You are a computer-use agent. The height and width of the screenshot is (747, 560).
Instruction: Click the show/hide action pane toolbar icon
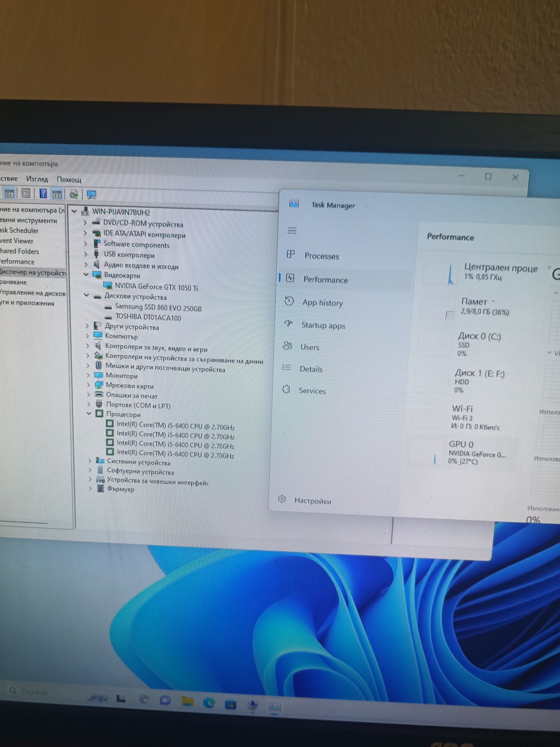pos(57,194)
